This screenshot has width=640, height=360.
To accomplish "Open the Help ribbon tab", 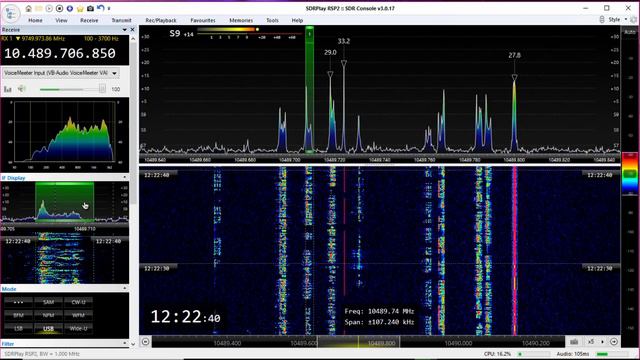I will (297, 20).
